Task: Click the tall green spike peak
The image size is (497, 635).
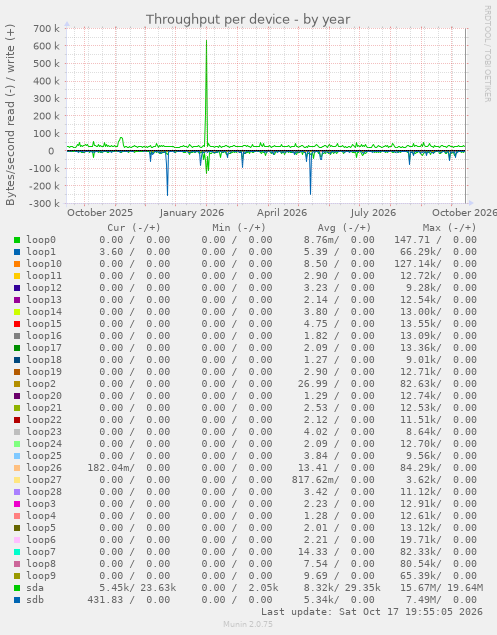Action: click(206, 41)
